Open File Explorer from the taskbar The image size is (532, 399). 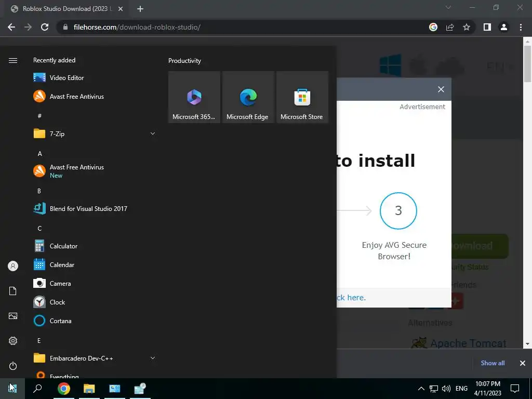(x=89, y=389)
